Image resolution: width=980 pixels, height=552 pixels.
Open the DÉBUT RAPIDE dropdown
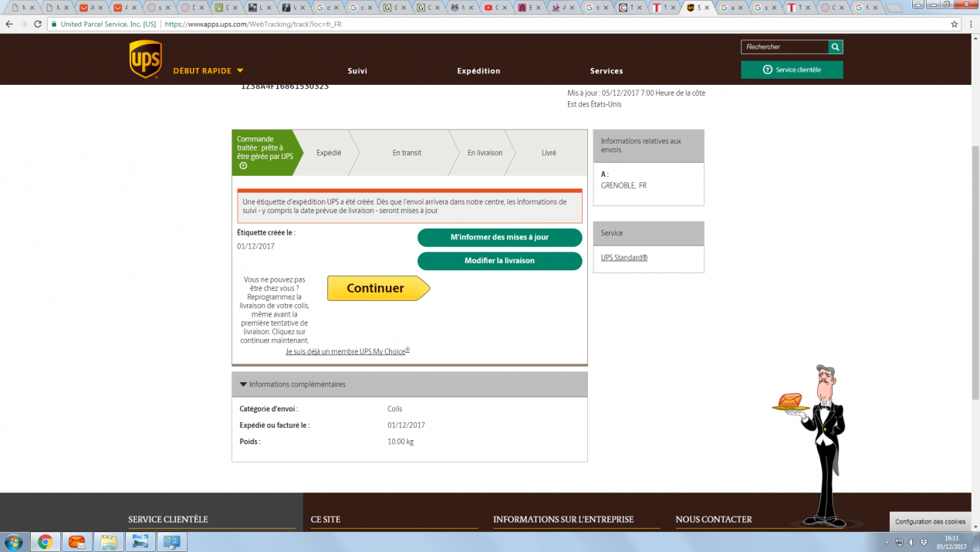pos(208,71)
